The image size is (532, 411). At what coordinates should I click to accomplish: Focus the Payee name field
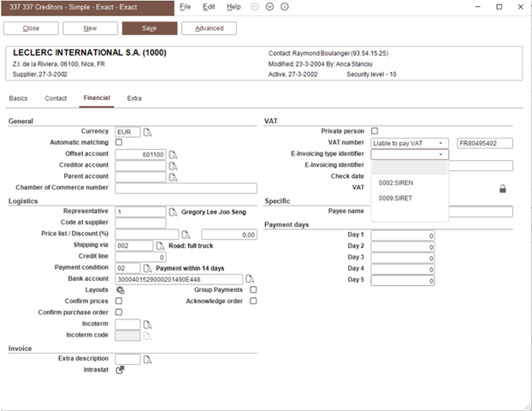point(481,212)
